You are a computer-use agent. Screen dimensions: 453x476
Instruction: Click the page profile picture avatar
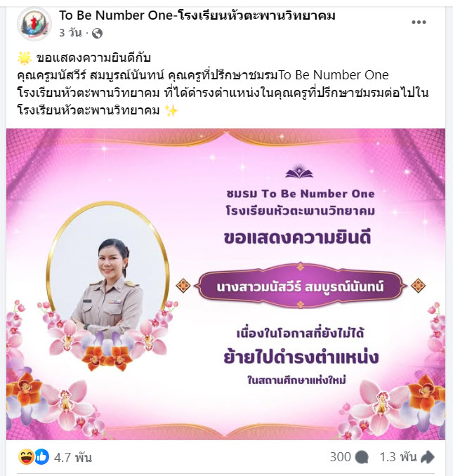[x=34, y=24]
